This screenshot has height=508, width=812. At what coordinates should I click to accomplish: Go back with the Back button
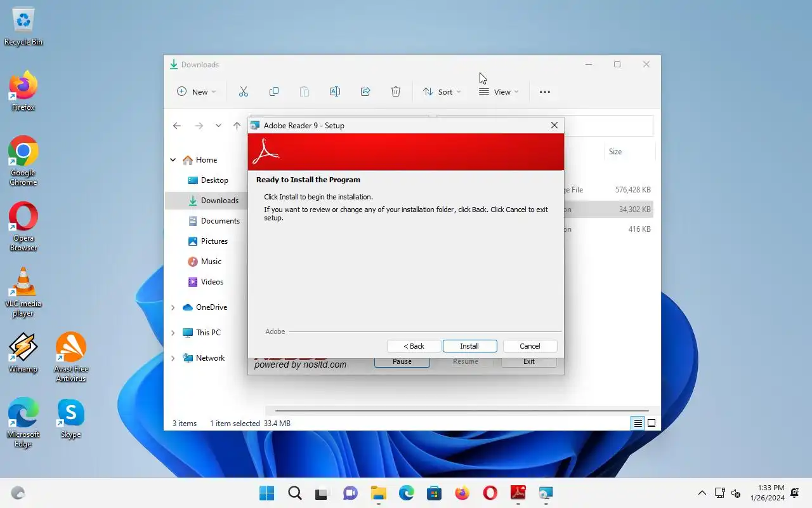[414, 346]
